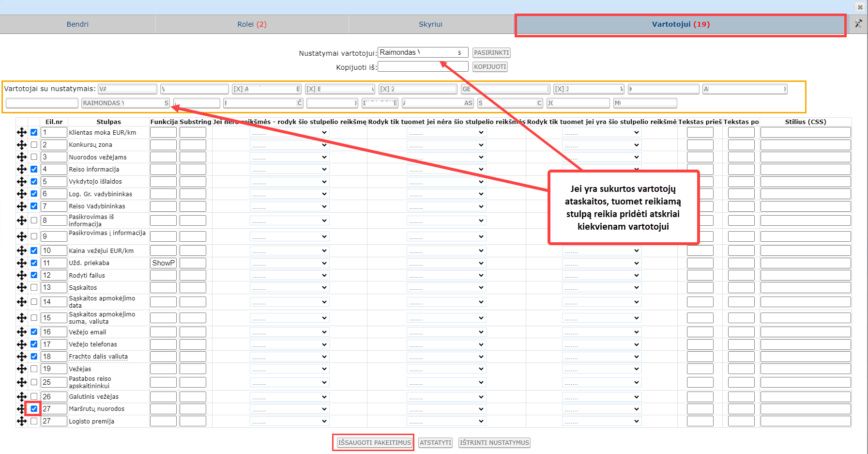The image size is (868, 454).
Task: Grab the move handle of Vykdytojo išlaidos row
Action: click(22, 182)
